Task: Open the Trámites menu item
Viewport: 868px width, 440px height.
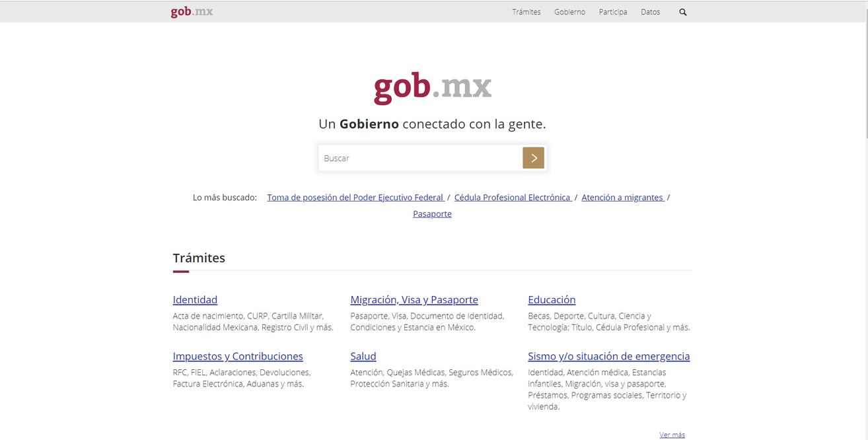Action: 526,12
